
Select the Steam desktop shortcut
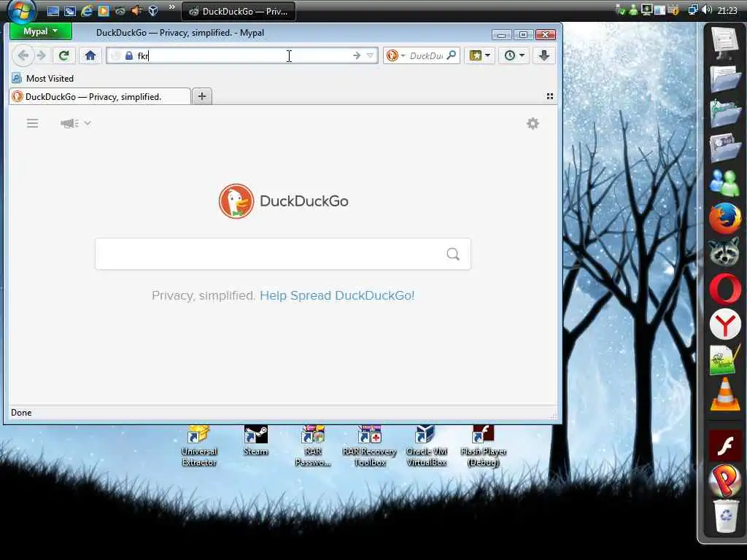point(256,441)
